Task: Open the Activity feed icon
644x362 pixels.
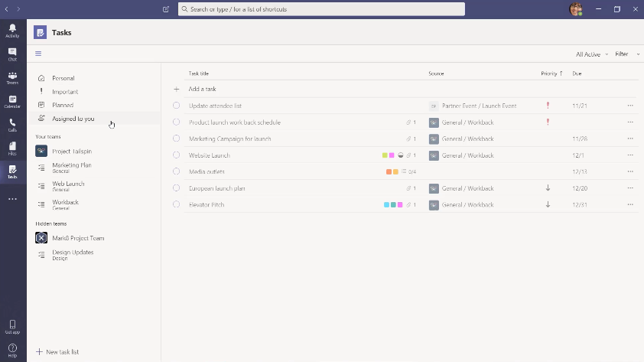Action: point(12,31)
